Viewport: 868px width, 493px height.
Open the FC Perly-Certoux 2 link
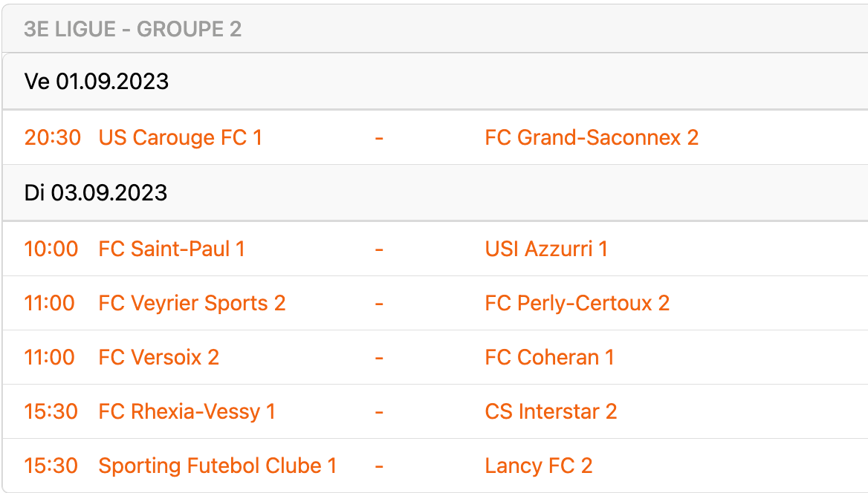[x=577, y=303]
